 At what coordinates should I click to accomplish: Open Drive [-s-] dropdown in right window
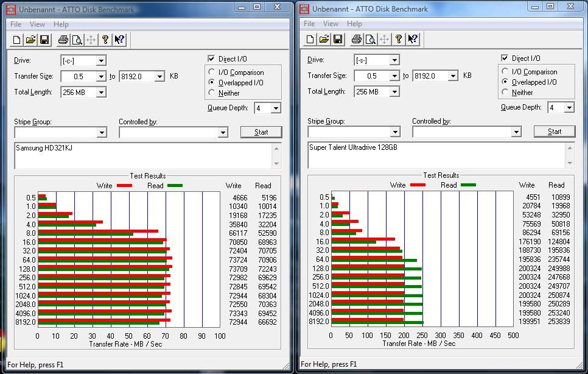click(394, 60)
